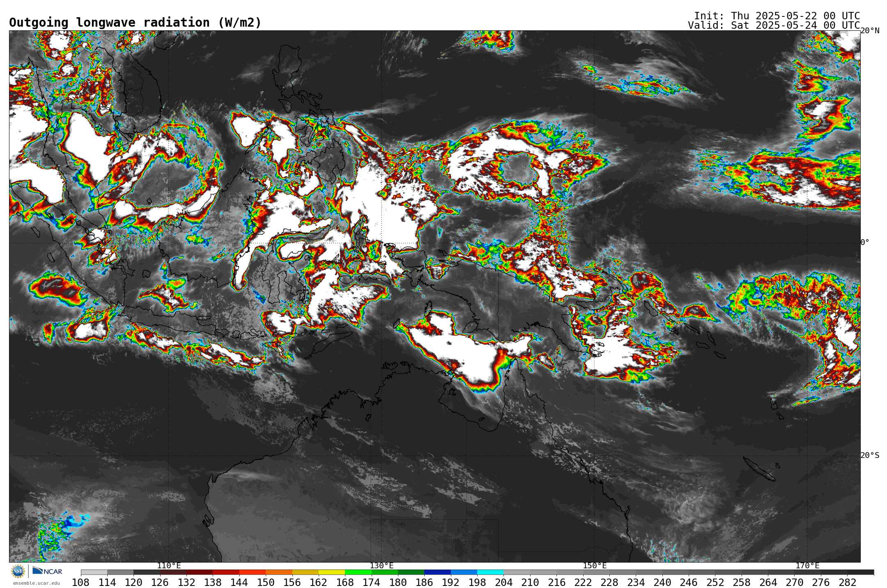Viewport: 887px width, 588px height.
Task: Click the colorbar value '138'
Action: point(213,582)
